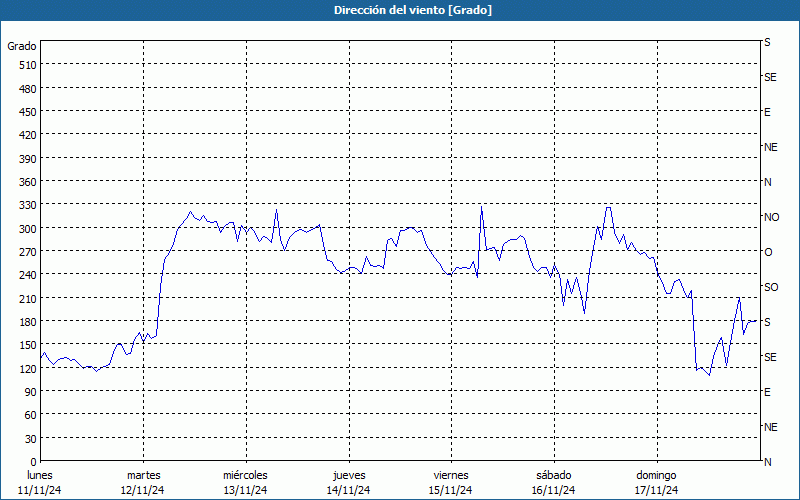Click the y-axis value '240'
This screenshot has height=500, width=800.
pyautogui.click(x=28, y=275)
